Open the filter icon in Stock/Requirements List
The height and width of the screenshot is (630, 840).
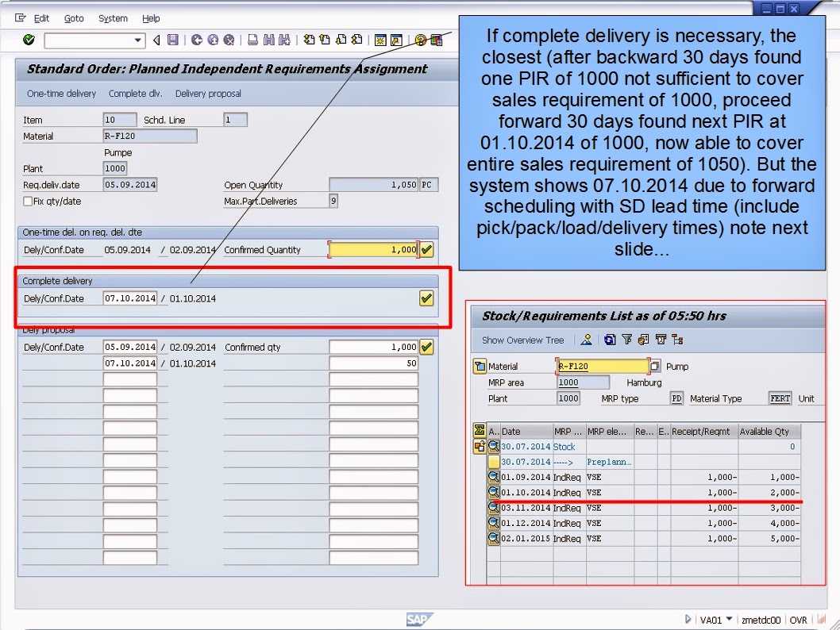626,338
